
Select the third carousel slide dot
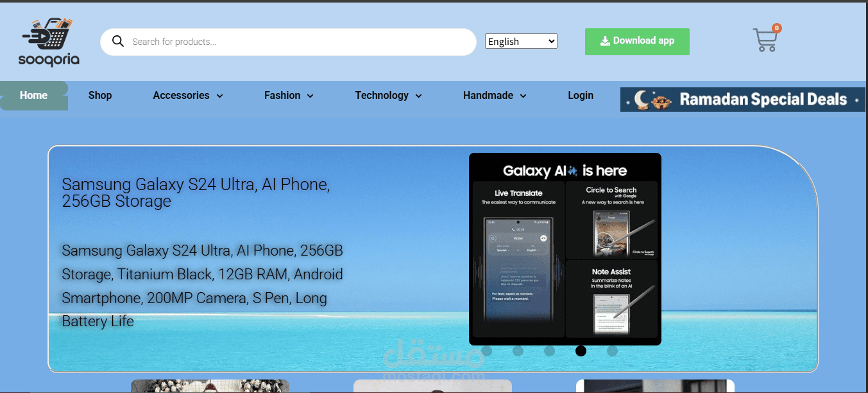549,351
